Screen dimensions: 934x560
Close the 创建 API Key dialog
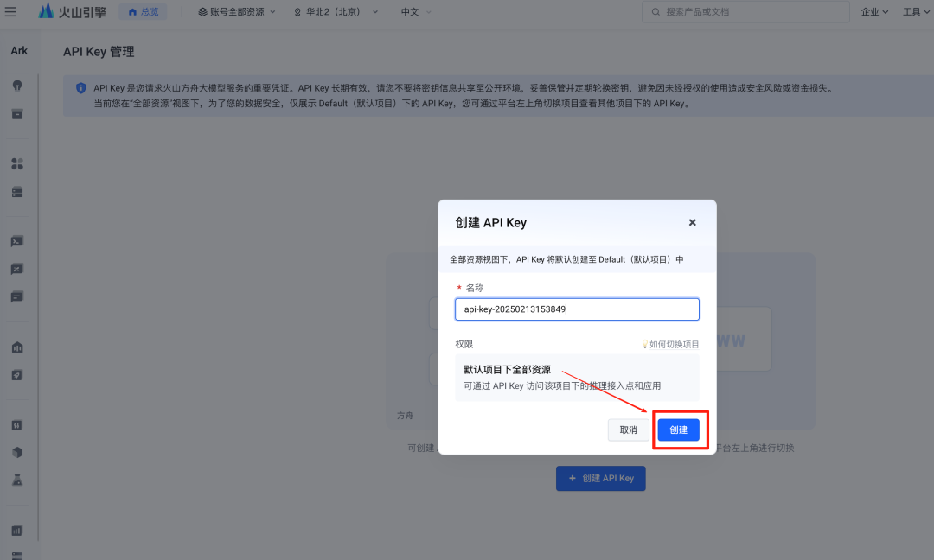click(x=692, y=223)
